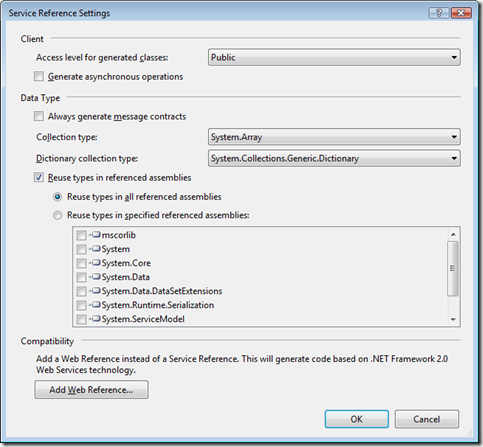Select Reuse types in specified referenced assemblies
The image size is (483, 447).
tap(58, 215)
